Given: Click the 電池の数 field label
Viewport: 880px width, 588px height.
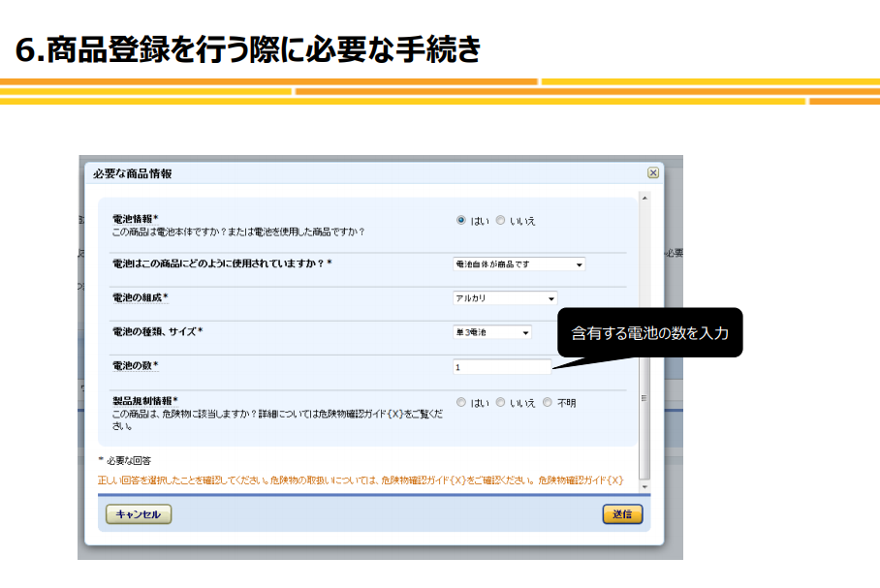Looking at the screenshot, I should pos(136,365).
